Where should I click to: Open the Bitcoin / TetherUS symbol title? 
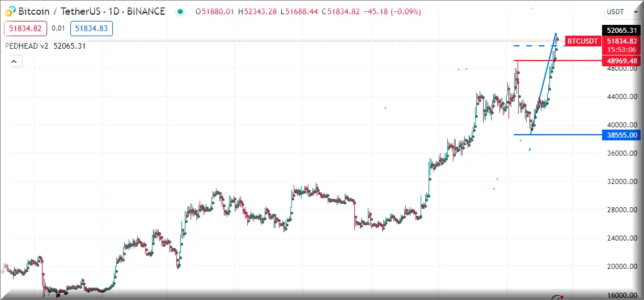(92, 11)
